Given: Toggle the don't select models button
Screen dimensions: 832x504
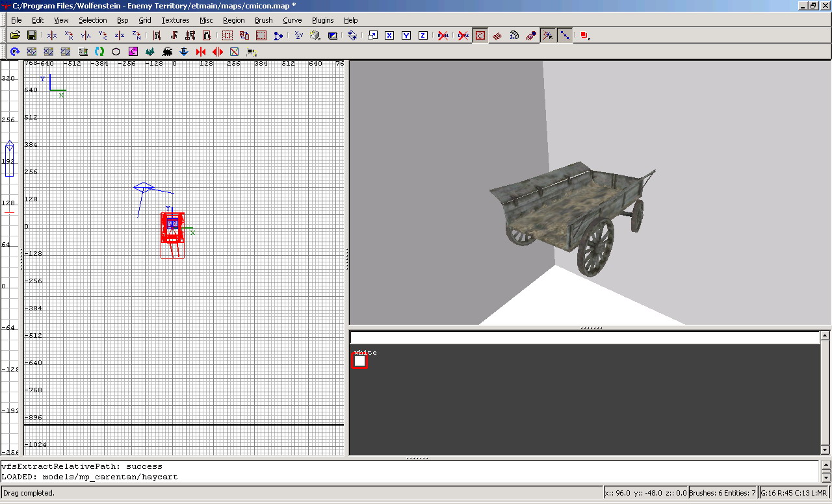Looking at the screenshot, I should (443, 35).
